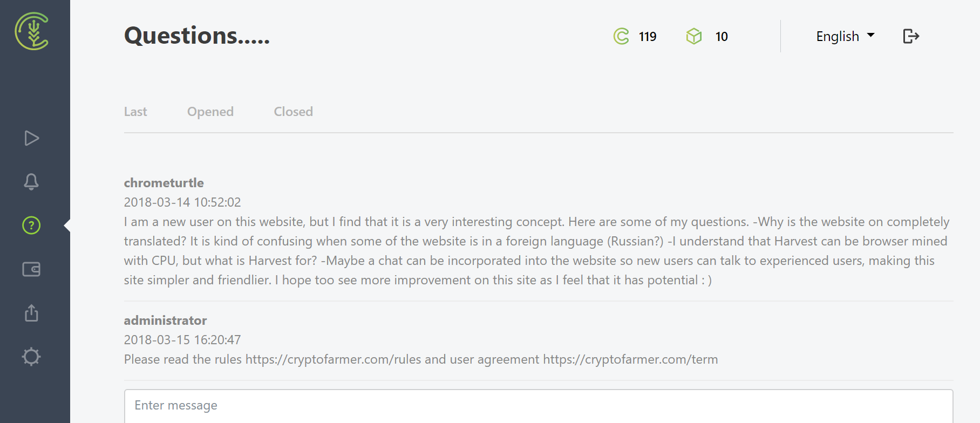This screenshot has width=980, height=423.
Task: Open settings via the gear icon
Action: (31, 356)
